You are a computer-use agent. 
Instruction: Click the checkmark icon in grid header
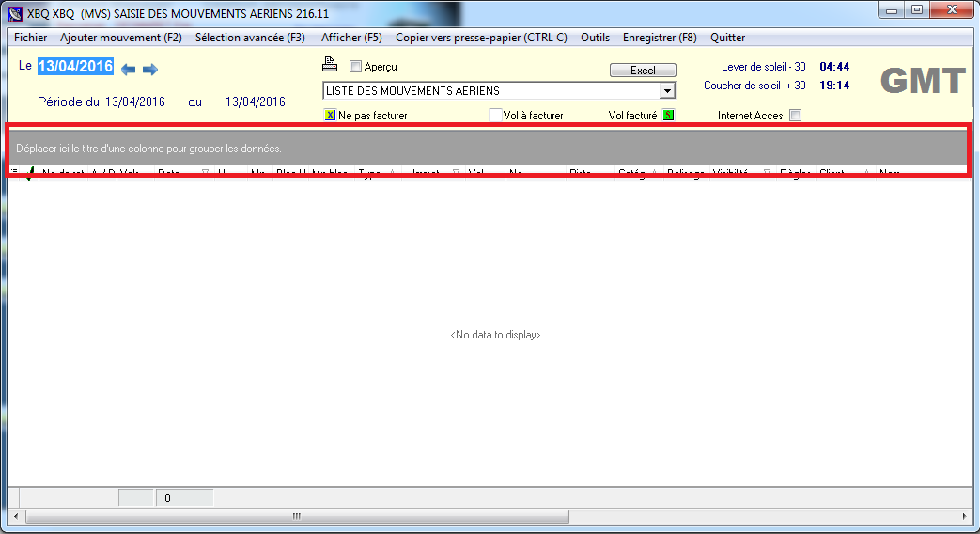(x=29, y=173)
